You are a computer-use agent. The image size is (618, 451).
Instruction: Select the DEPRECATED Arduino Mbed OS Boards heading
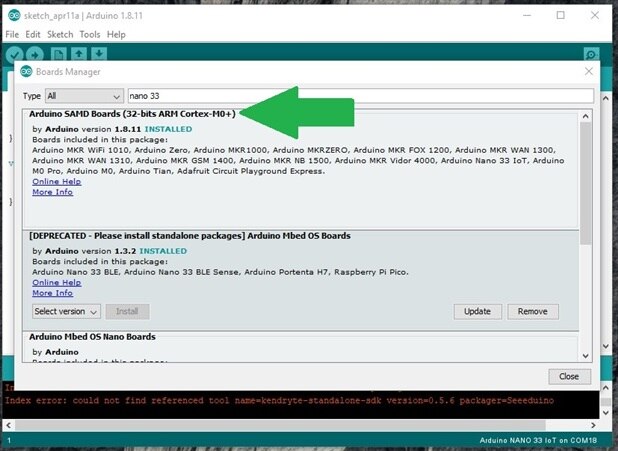pos(190,236)
